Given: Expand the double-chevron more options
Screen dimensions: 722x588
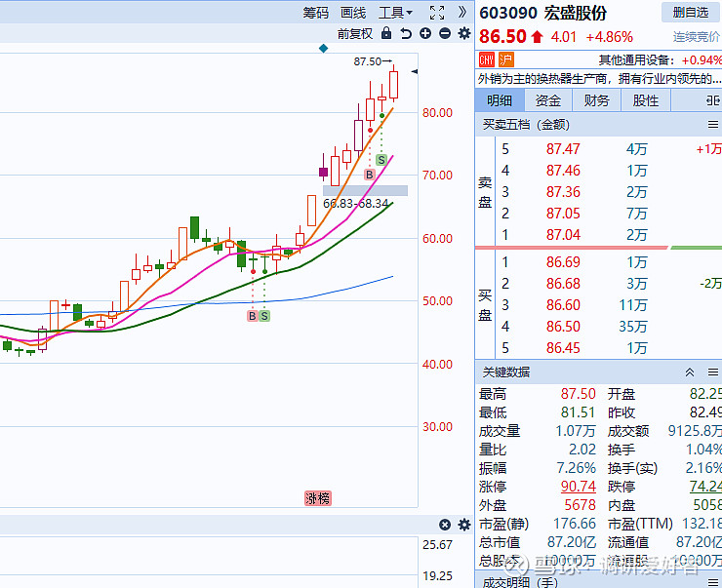Looking at the screenshot, I should (x=461, y=13).
